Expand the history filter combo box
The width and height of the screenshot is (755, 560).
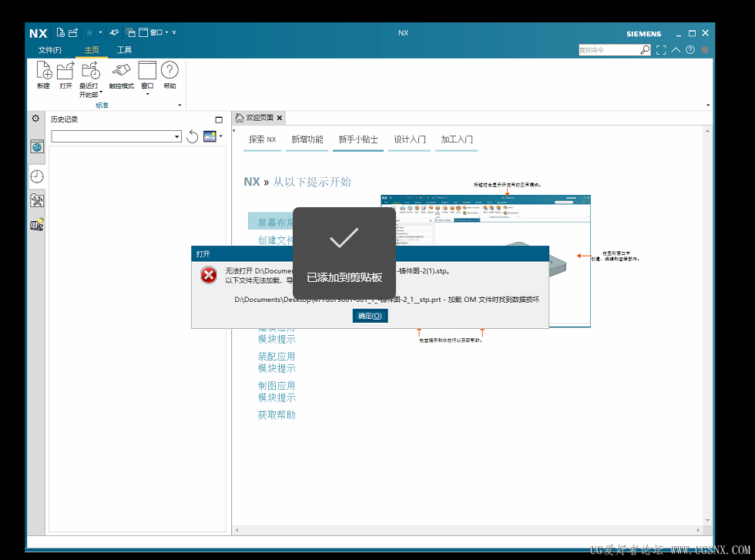tap(176, 137)
